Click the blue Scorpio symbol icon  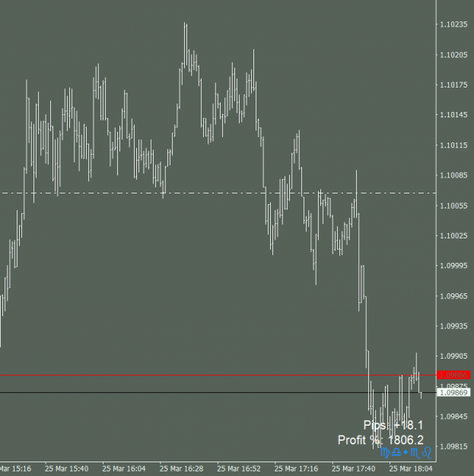[x=415, y=452]
